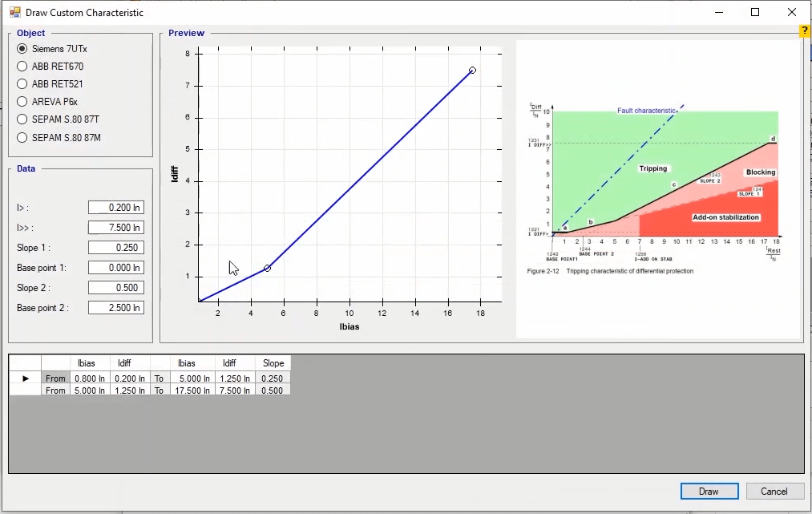
Task: Click the Slope column header in table
Action: click(x=273, y=363)
